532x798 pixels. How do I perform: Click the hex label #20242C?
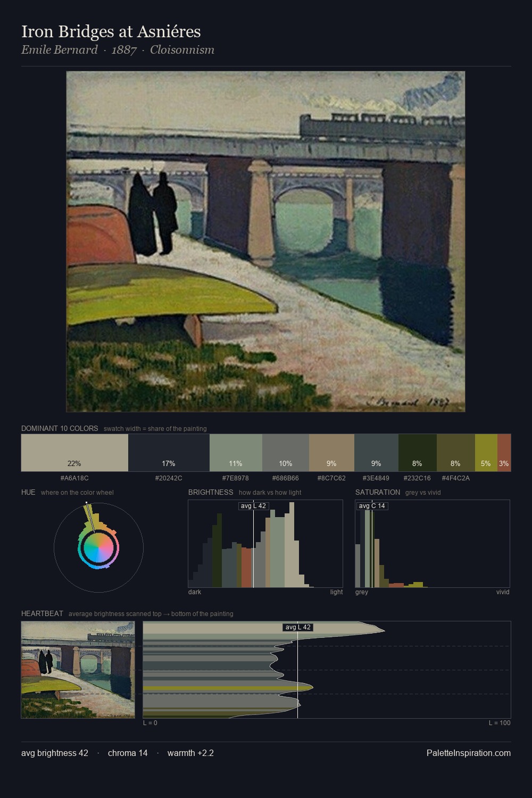169,478
